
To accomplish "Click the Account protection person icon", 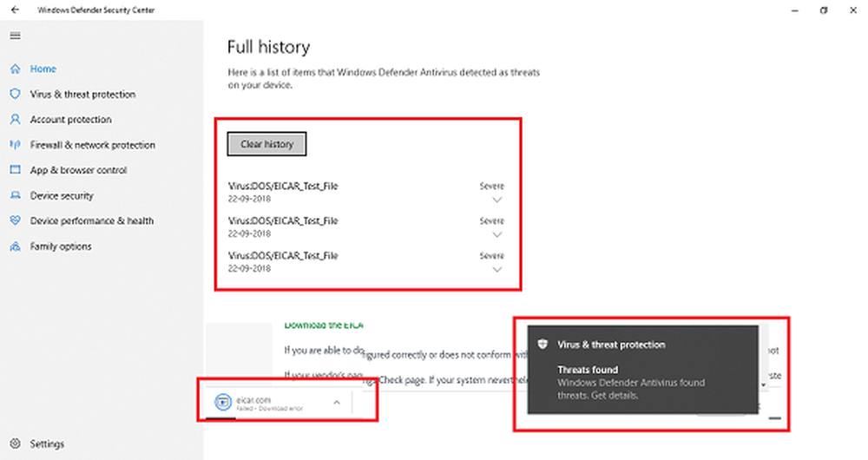I will coord(15,120).
